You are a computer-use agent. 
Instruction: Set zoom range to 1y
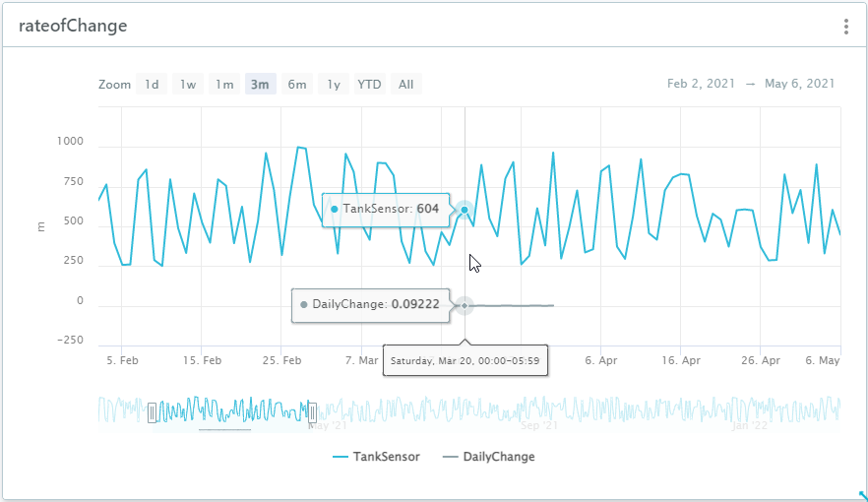coord(334,84)
